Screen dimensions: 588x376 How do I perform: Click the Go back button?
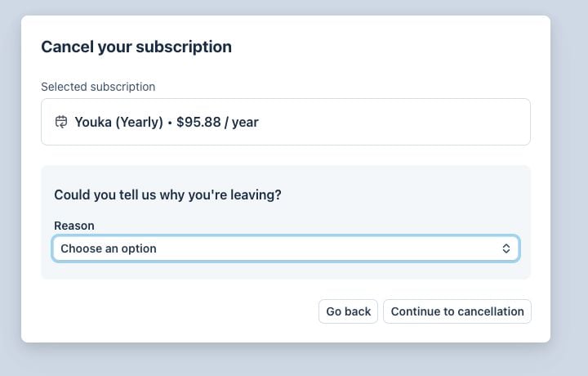pos(348,311)
